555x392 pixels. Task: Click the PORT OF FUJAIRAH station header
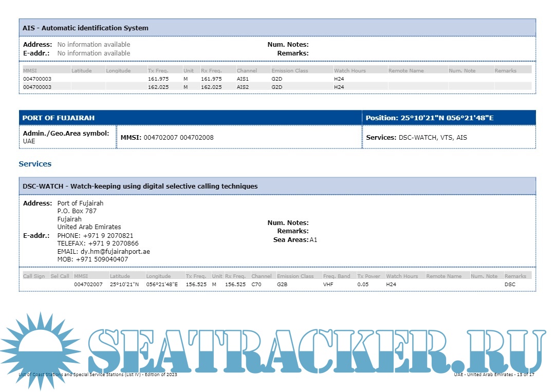pos(59,118)
